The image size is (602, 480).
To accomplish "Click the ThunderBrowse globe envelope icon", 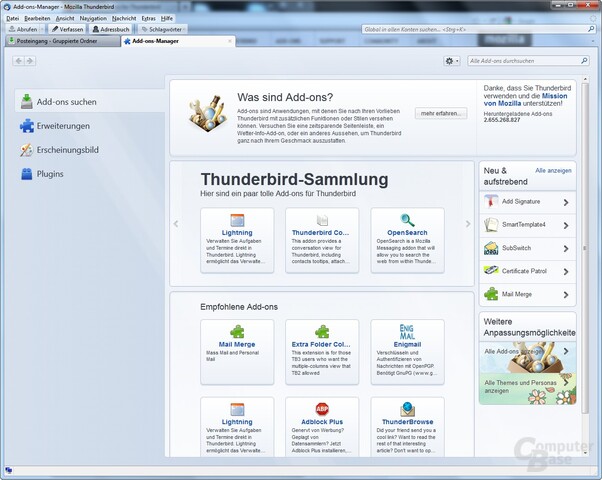I will click(x=407, y=409).
